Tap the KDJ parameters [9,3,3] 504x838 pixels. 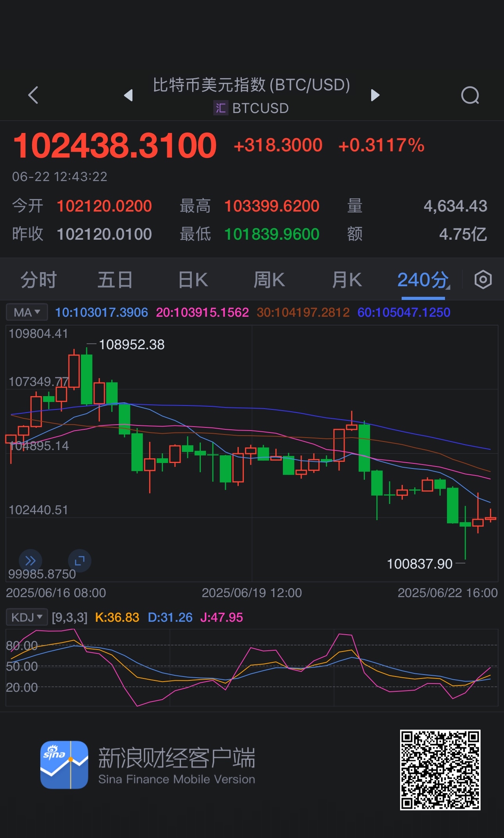[70, 617]
